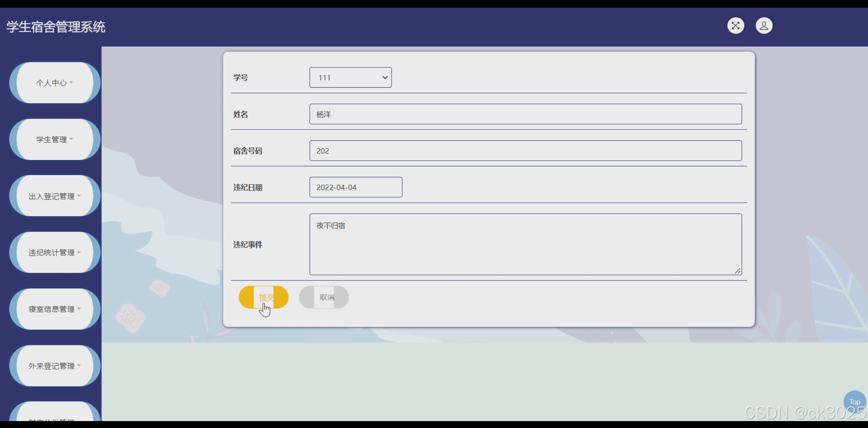
Task: Submit the form with 提交 button
Action: point(264,297)
